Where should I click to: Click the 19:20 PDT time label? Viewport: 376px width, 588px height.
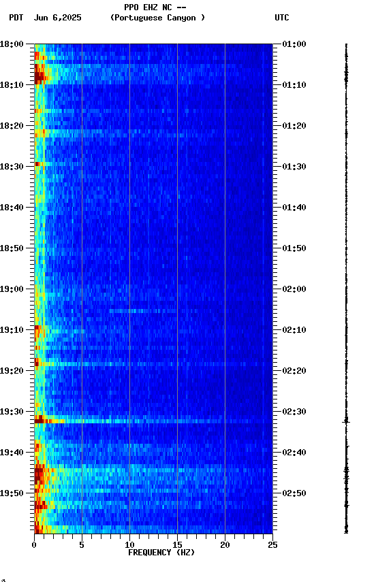tap(12, 371)
